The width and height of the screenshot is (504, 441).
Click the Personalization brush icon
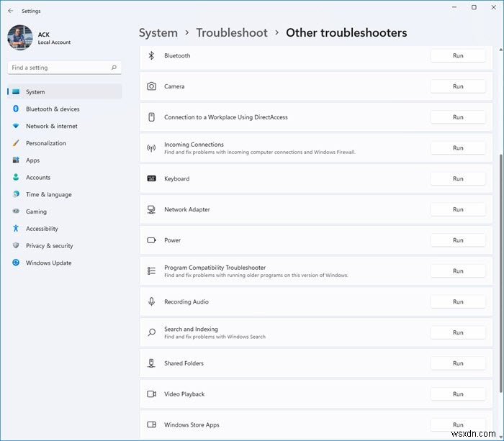16,143
